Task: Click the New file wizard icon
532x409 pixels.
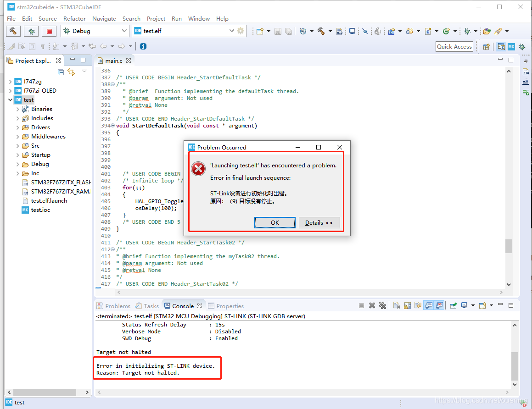Action: click(x=260, y=31)
